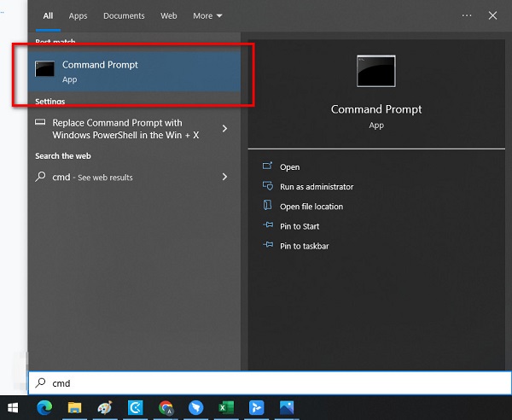Click the magnifier icon next to cmd web result
The width and height of the screenshot is (512, 420).
pos(40,177)
